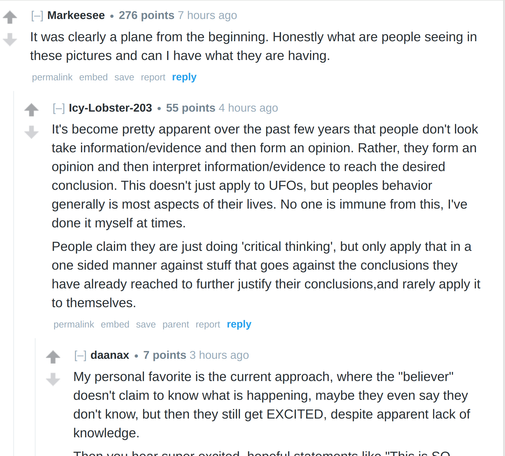Click the 7 hours ago timestamp
This screenshot has height=456, width=505.
tap(207, 15)
